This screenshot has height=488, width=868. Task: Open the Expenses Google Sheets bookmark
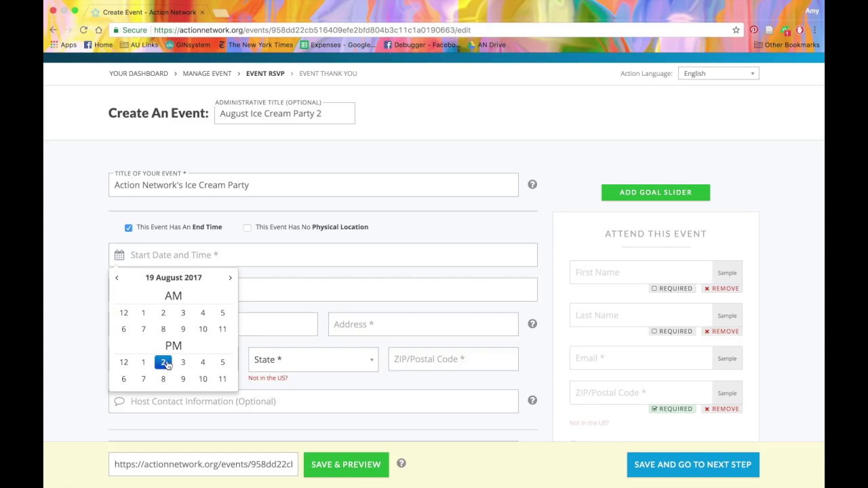pyautogui.click(x=338, y=45)
